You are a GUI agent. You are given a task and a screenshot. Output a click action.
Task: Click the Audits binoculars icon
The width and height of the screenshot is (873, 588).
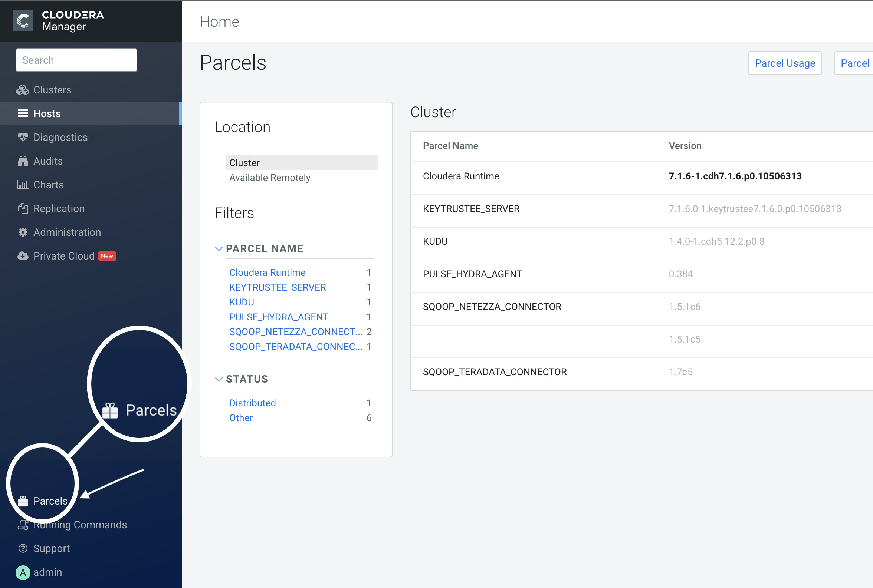(23, 161)
